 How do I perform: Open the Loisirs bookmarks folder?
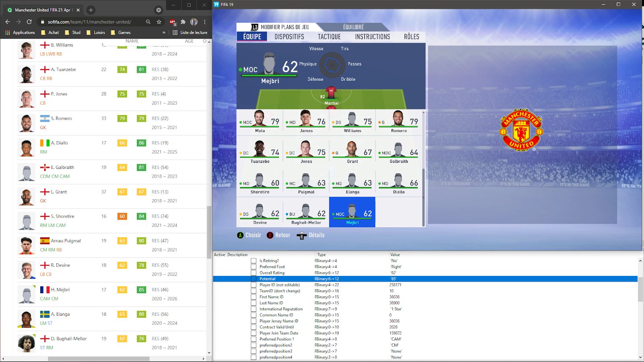[95, 33]
